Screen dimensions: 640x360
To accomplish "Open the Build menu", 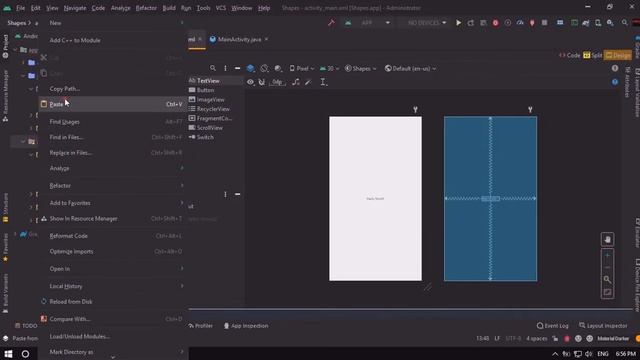I will pos(169,8).
